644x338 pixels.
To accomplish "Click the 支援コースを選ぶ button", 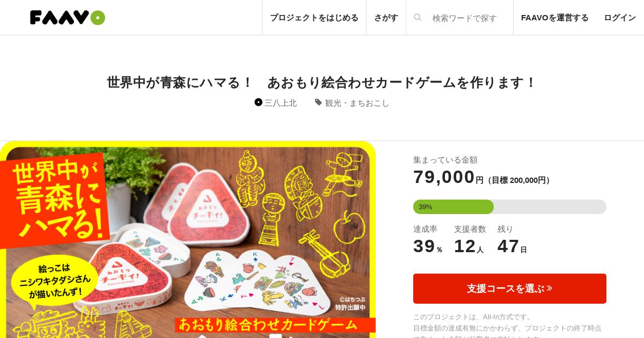I will (x=510, y=289).
